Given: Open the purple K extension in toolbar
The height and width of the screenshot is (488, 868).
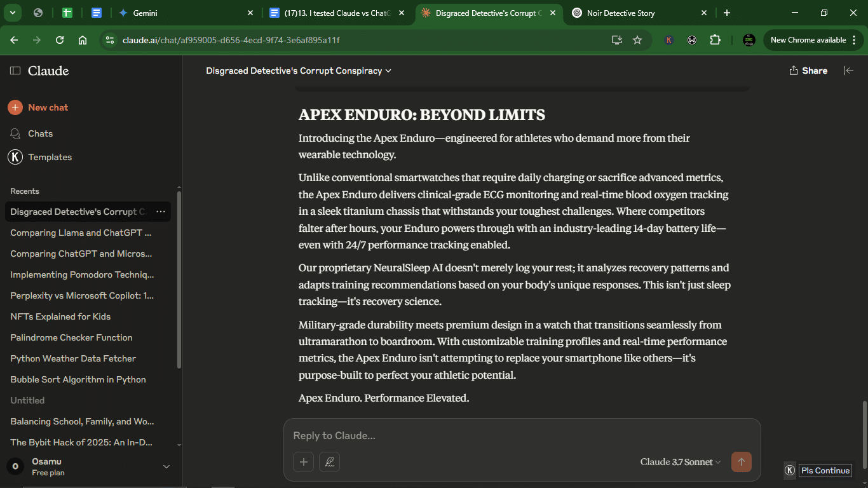Looking at the screenshot, I should [x=668, y=40].
